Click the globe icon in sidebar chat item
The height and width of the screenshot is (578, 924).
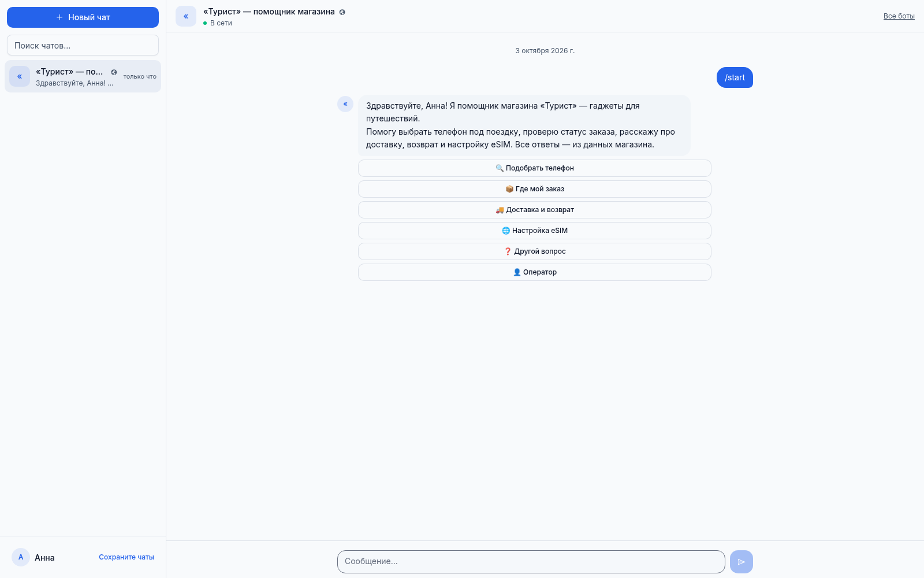coord(114,72)
